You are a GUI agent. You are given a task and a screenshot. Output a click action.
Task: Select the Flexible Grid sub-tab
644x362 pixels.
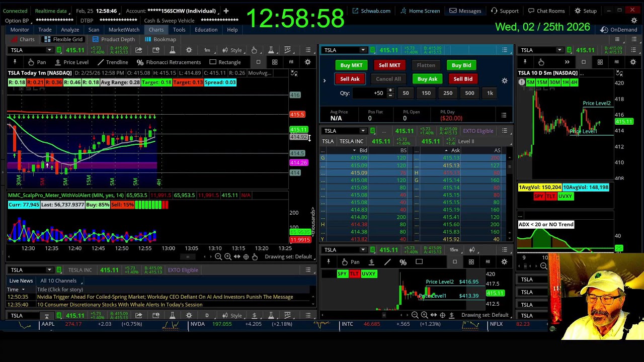(x=63, y=39)
